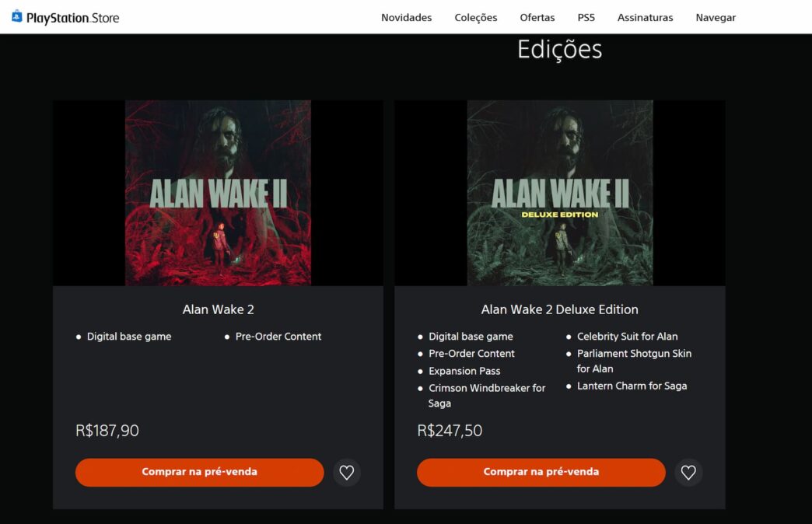Open the Novidades menu
The image size is (812, 524).
click(x=407, y=18)
